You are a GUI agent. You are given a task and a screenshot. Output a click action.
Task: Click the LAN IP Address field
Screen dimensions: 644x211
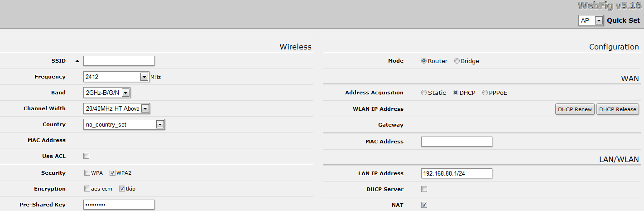coord(457,173)
